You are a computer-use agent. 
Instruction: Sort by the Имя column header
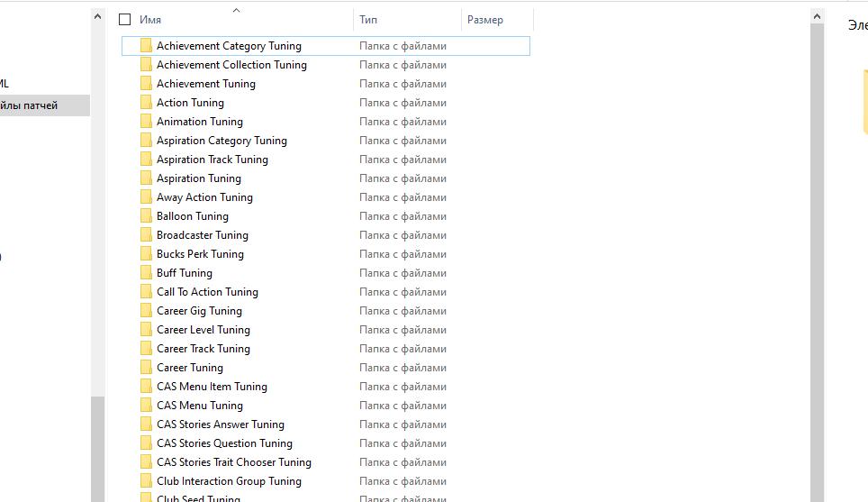(150, 19)
